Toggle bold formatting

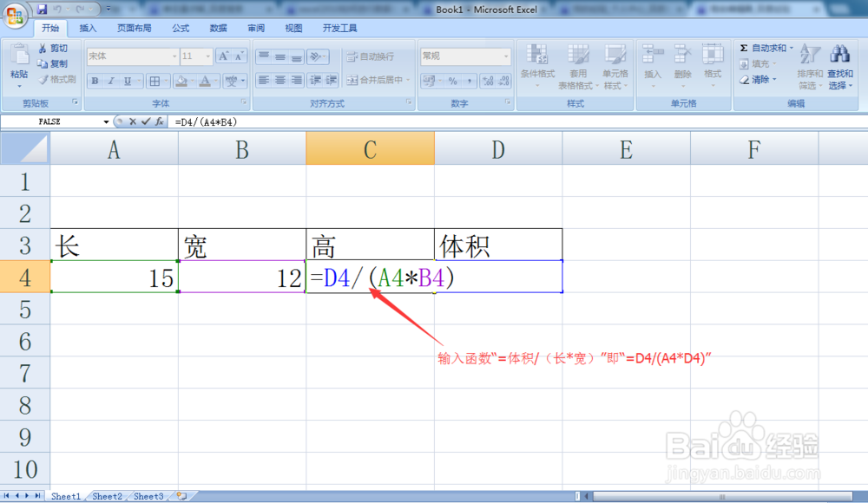tap(95, 81)
